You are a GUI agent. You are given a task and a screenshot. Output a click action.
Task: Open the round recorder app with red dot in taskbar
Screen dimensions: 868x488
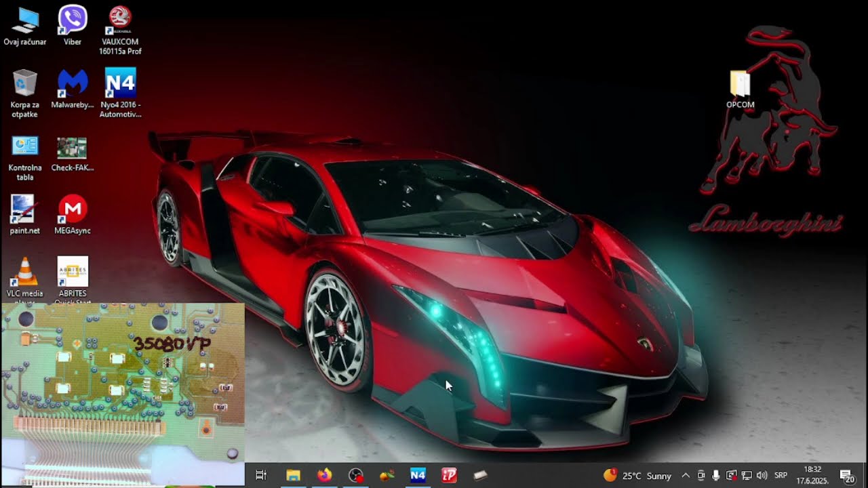pos(355,476)
